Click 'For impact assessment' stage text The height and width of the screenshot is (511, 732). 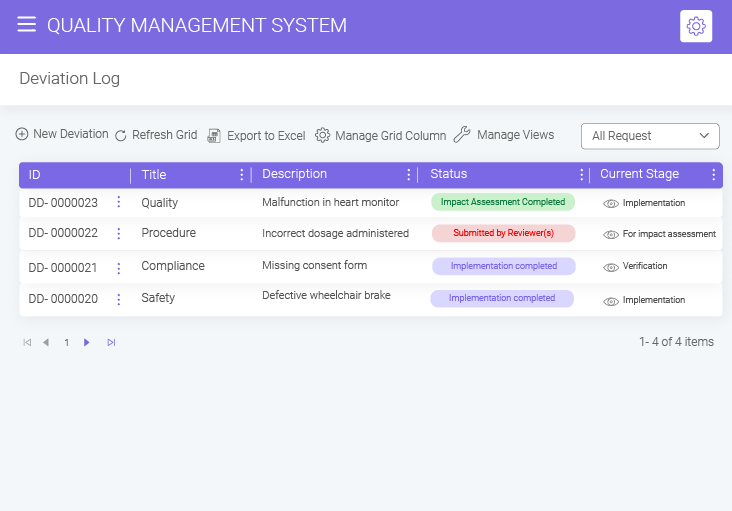click(669, 234)
